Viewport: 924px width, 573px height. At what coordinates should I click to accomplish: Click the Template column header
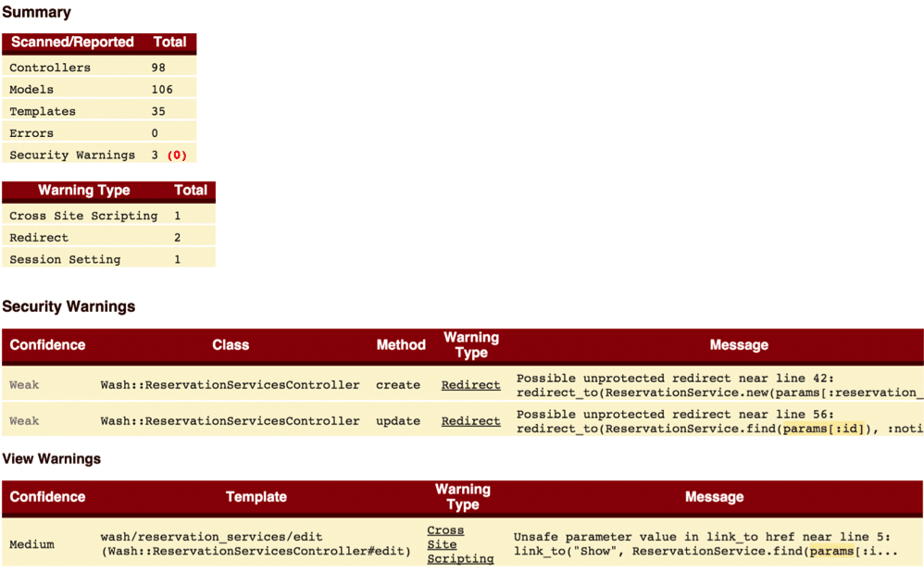point(256,497)
